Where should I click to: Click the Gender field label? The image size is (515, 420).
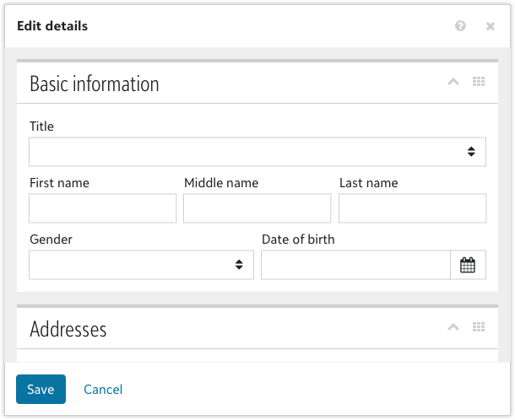51,240
